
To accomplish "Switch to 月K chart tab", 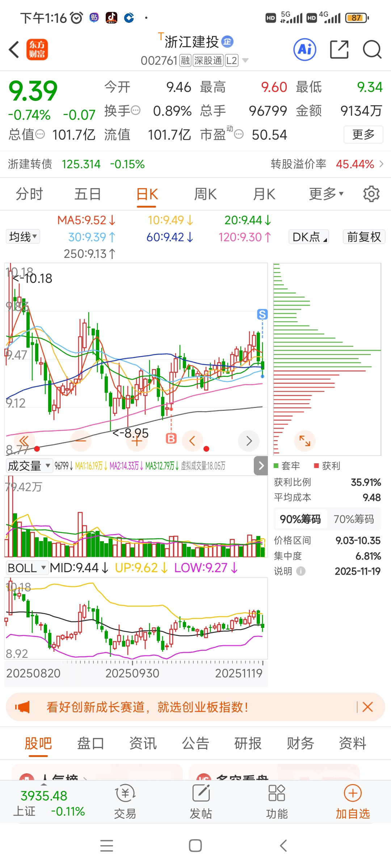I will pos(264,194).
